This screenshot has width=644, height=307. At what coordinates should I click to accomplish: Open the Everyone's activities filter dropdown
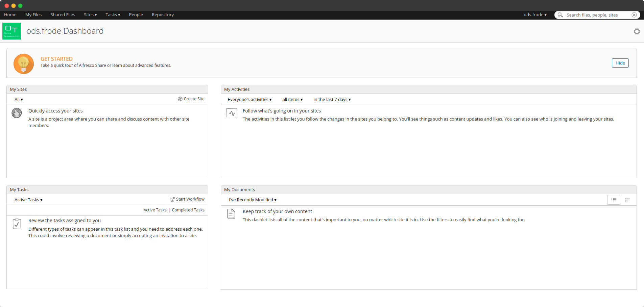pos(249,100)
